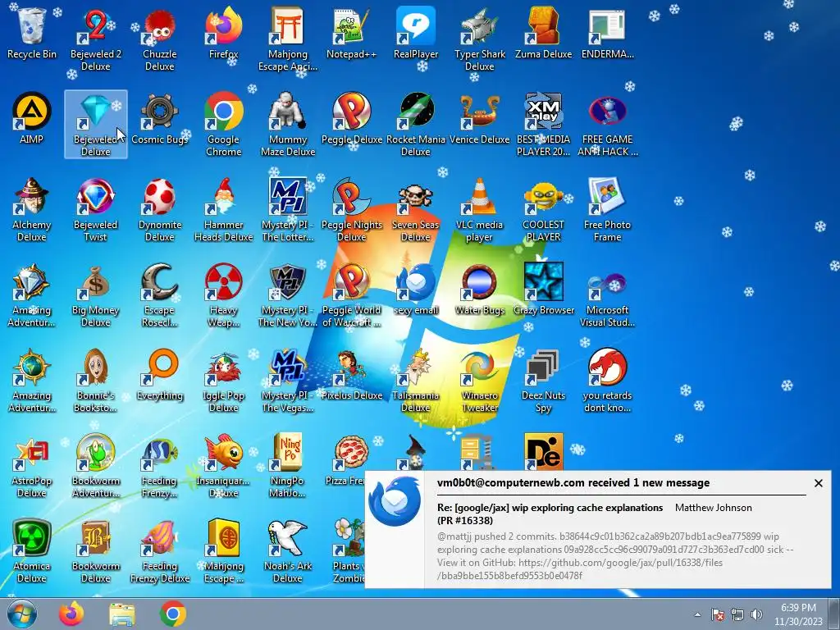Launch Notepad++ from the desktop

tap(351, 34)
